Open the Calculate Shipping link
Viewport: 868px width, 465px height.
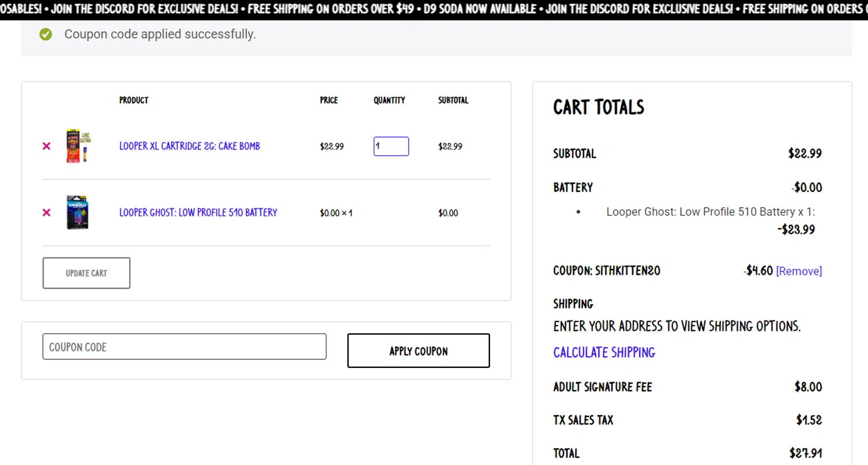604,352
